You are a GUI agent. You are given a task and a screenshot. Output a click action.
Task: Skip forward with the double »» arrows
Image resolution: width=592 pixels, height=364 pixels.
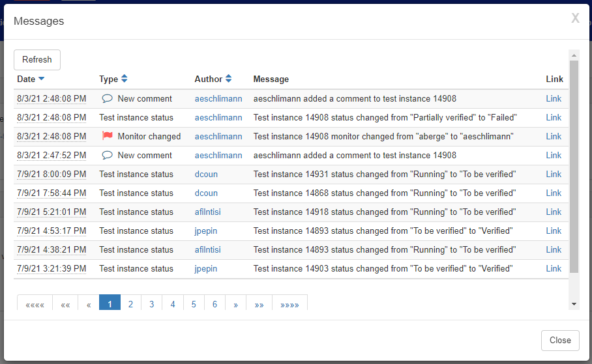click(x=259, y=304)
